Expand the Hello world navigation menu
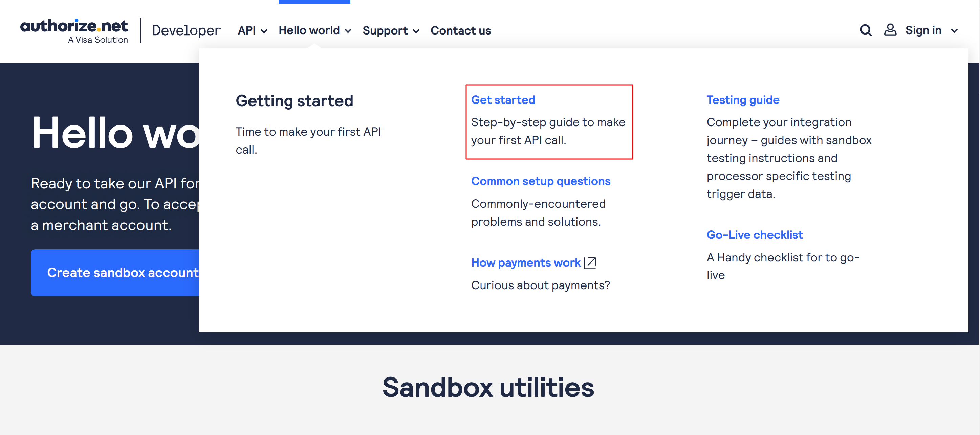 pyautogui.click(x=314, y=30)
